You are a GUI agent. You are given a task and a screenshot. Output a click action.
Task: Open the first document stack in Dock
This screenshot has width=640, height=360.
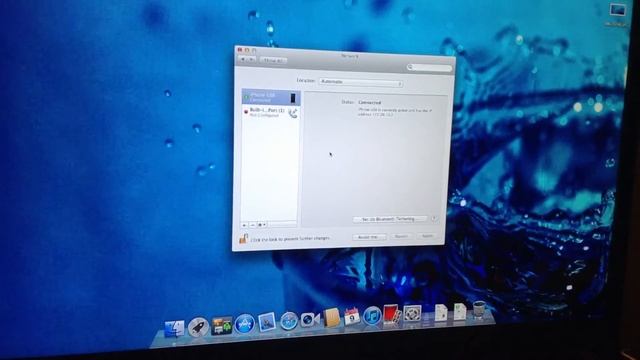tap(441, 312)
